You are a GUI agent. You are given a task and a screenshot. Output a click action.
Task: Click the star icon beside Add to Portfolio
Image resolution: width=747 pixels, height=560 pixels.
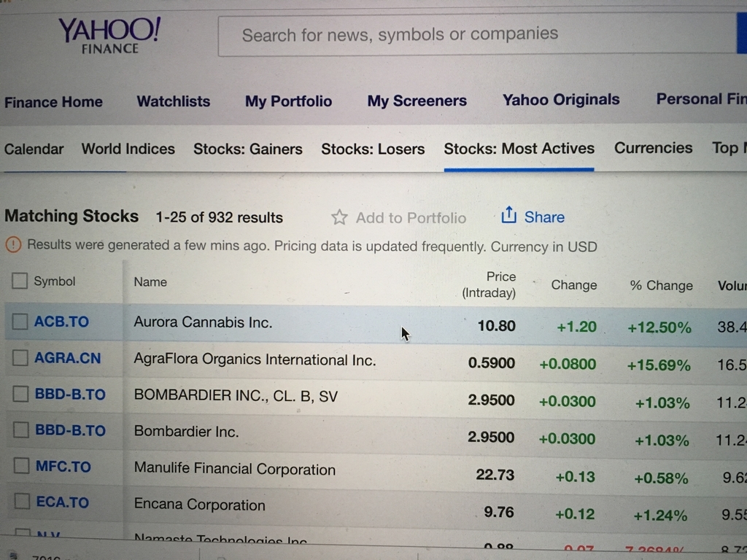[x=339, y=217]
